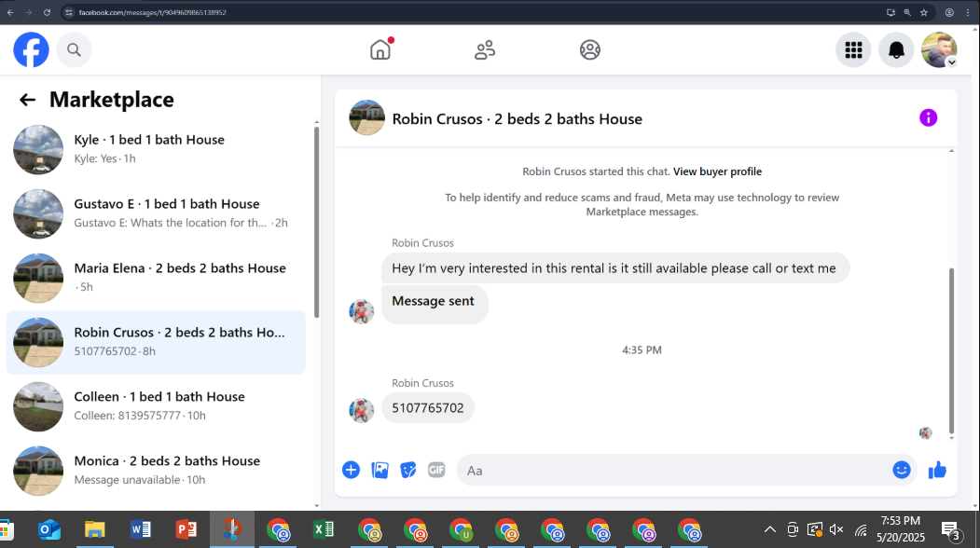Choose a sticker icon in composer
The image size is (980, 548).
point(408,470)
